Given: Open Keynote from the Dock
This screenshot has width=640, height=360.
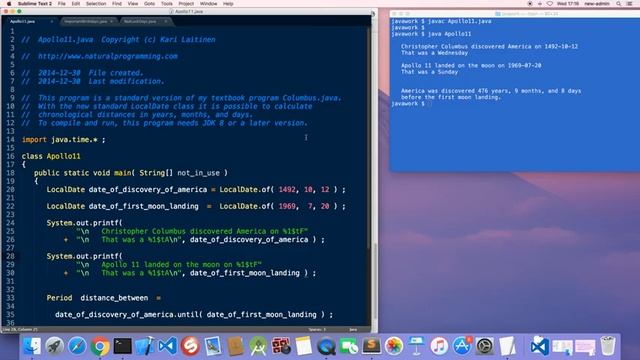Looking at the screenshot, I should pos(416,346).
